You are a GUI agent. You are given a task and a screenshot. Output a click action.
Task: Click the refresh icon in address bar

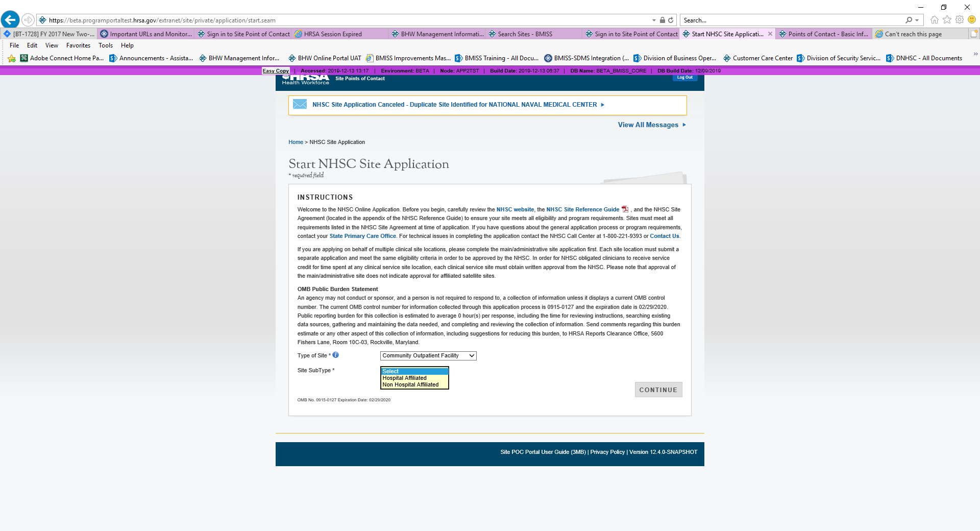pyautogui.click(x=671, y=20)
